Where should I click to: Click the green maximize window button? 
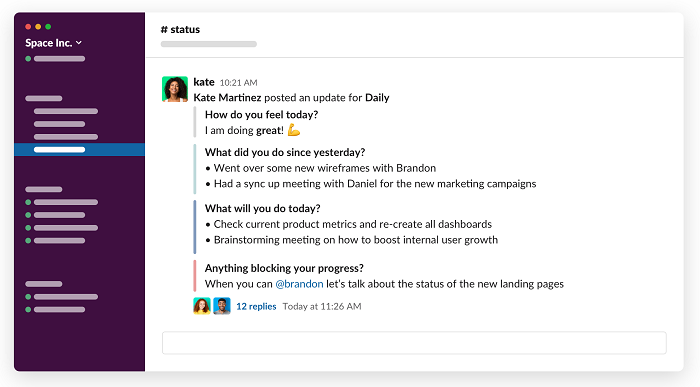click(x=48, y=27)
